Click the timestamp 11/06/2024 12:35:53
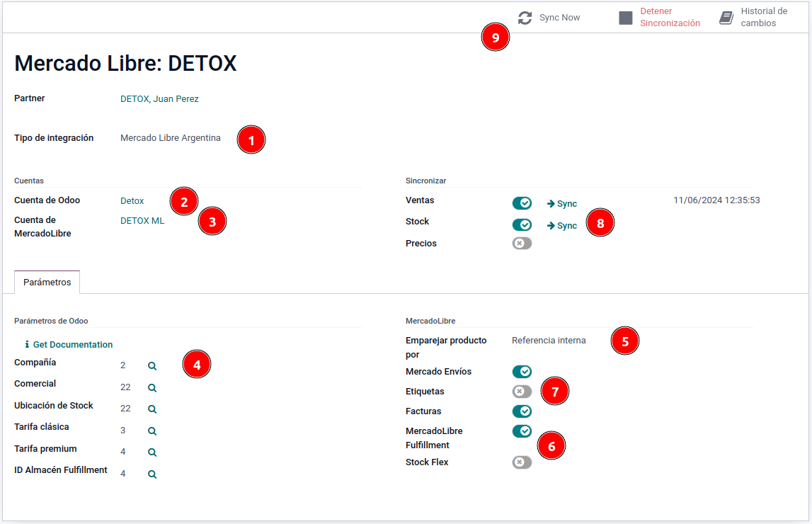The height and width of the screenshot is (524, 812). tap(716, 200)
